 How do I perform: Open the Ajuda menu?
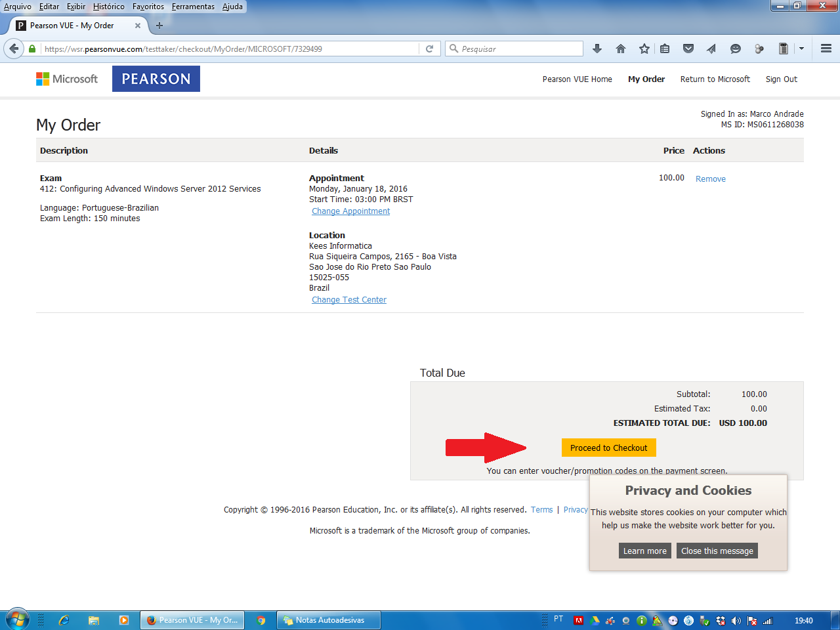(x=232, y=7)
